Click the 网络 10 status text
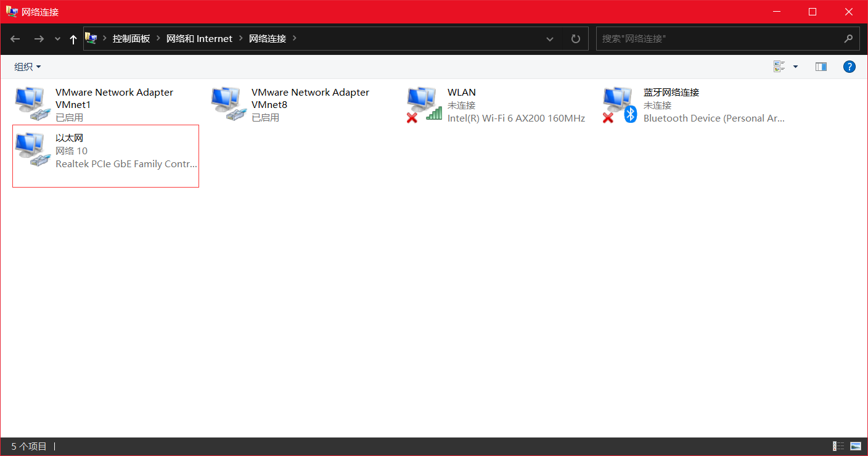 click(x=72, y=151)
